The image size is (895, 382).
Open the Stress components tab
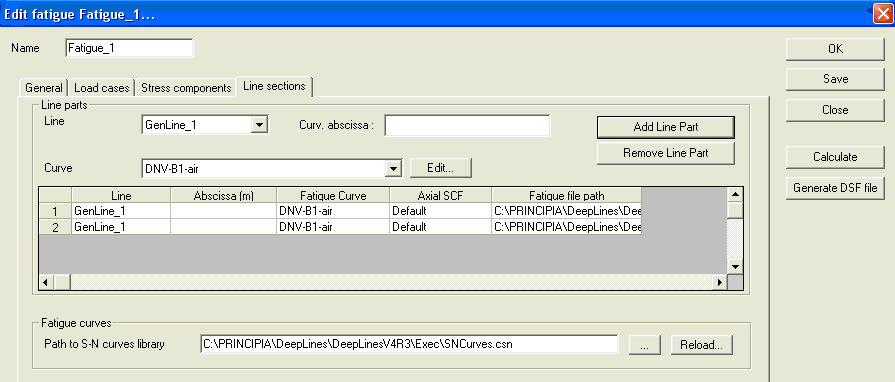coord(186,88)
